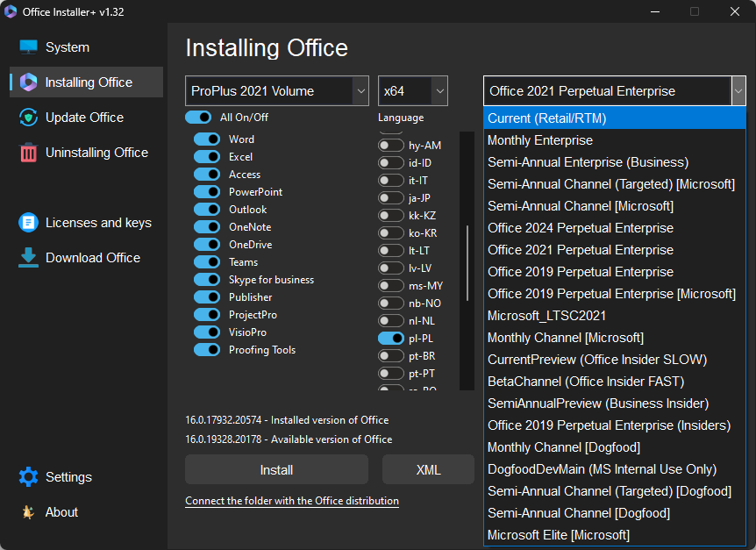Enable the ja-JP language toggle
This screenshot has width=756, height=550.
[x=391, y=197]
